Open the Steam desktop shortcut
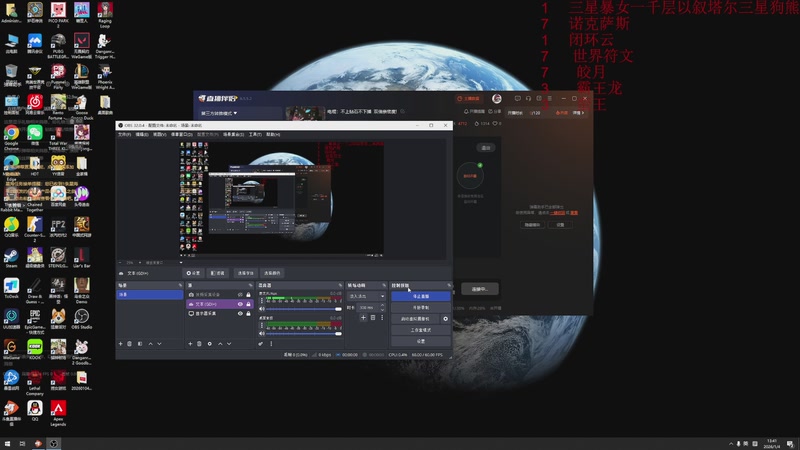The height and width of the screenshot is (450, 800). (x=11, y=257)
